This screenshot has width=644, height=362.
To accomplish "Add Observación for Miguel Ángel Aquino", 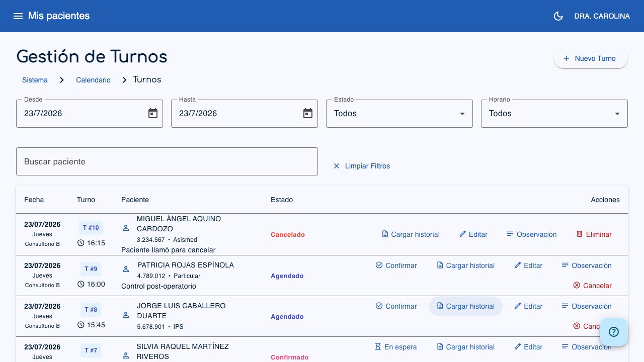I will (531, 234).
